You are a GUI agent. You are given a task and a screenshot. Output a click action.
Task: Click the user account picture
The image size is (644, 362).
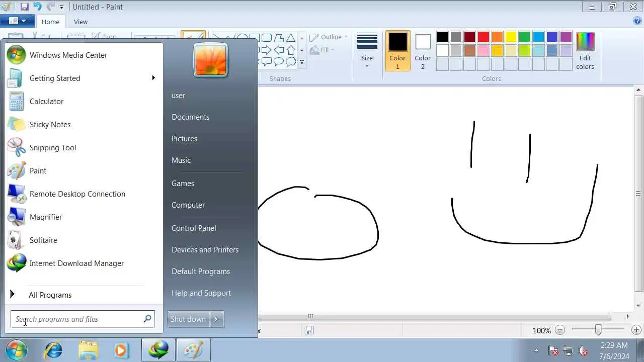211,60
